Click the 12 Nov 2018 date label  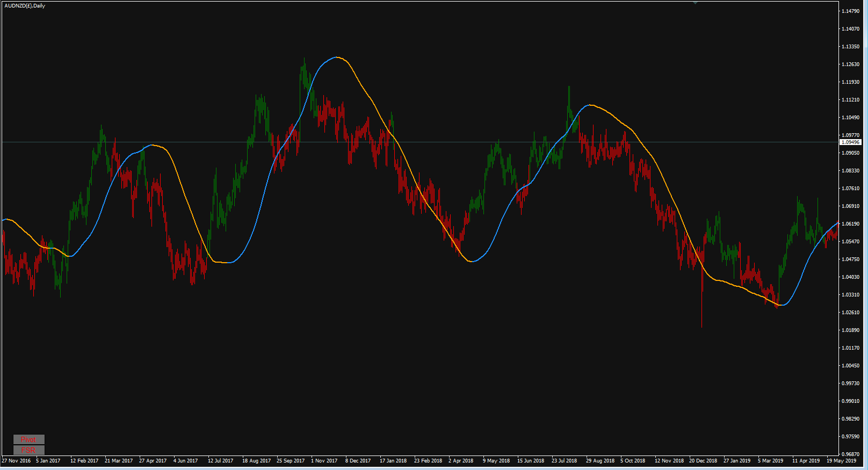coord(669,461)
